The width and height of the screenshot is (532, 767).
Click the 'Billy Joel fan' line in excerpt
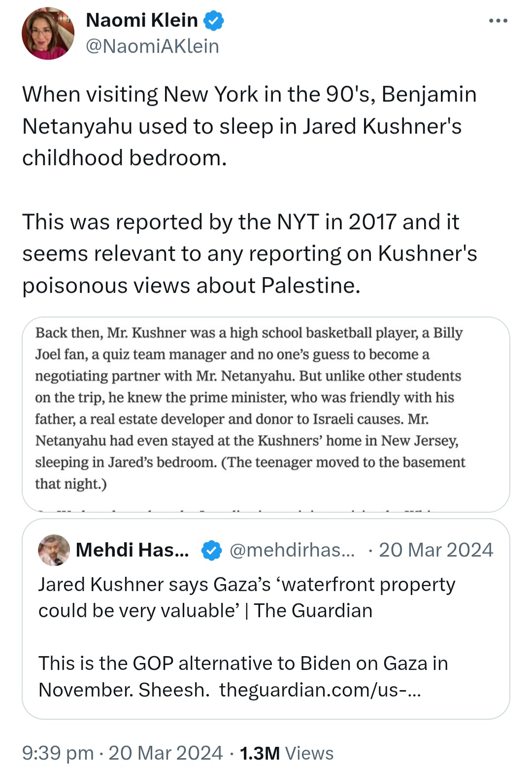coord(233,354)
